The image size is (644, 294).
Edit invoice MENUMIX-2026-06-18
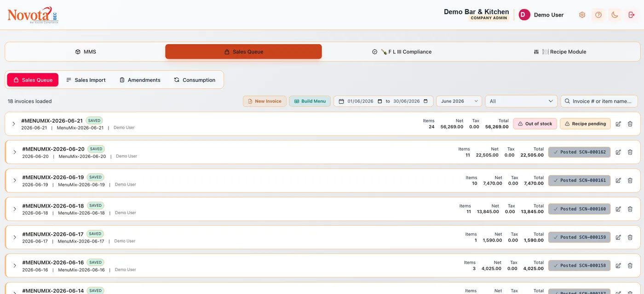(618, 209)
